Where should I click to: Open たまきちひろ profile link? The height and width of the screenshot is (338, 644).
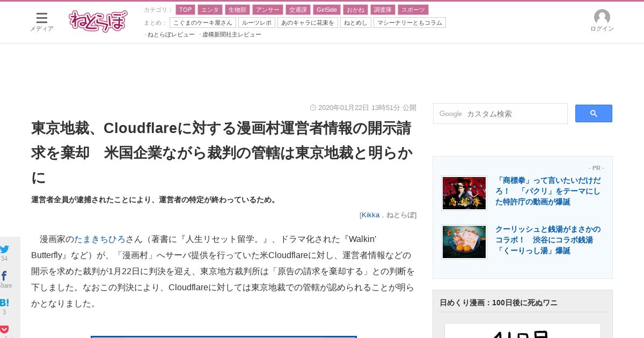pyautogui.click(x=100, y=239)
